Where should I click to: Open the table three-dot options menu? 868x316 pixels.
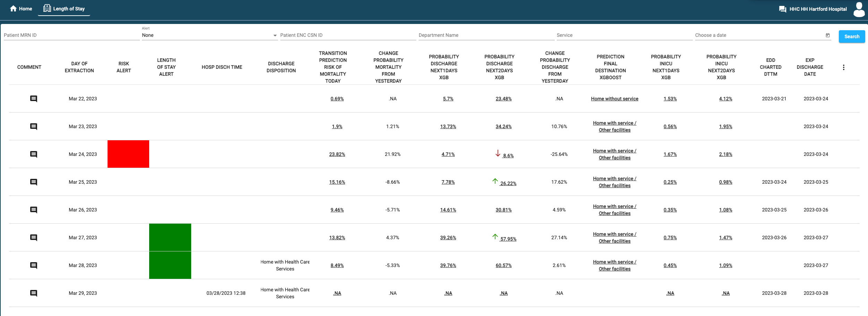tap(844, 67)
